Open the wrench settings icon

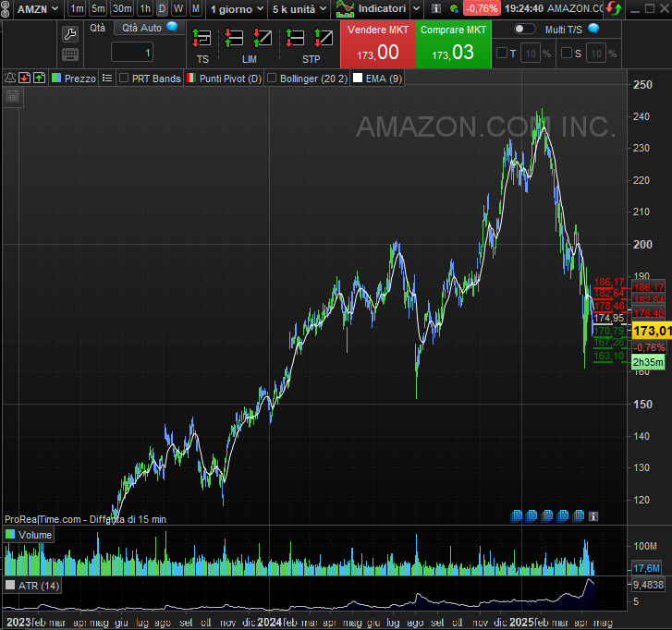(x=70, y=34)
